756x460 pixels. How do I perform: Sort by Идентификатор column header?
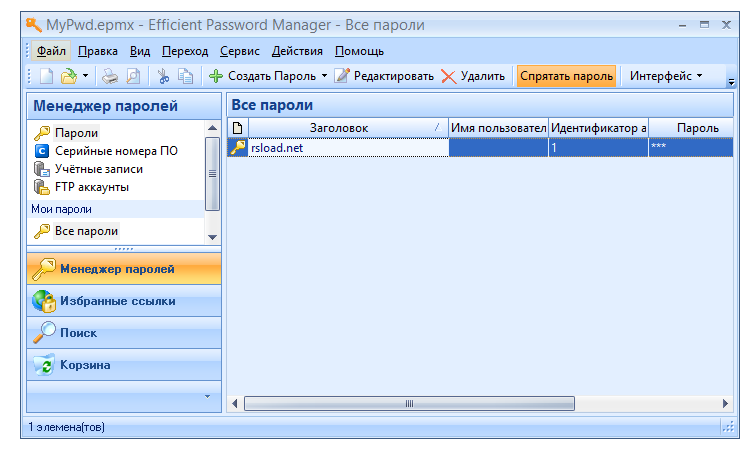click(x=598, y=128)
